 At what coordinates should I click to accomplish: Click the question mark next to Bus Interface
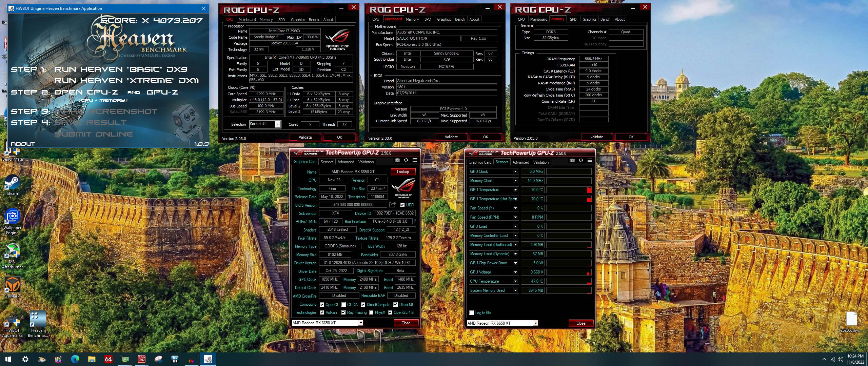click(415, 221)
